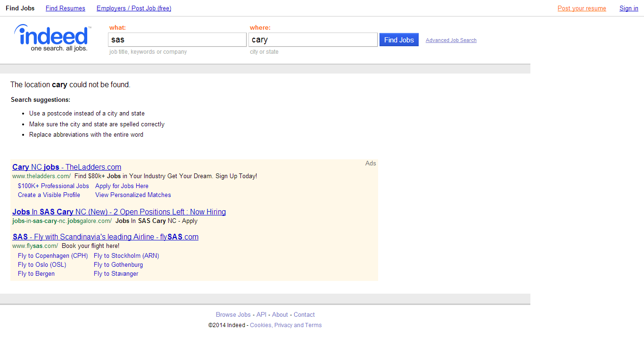Screen dimensions: 644x362
Task: Focus the 'what' keyword input field
Action: click(x=177, y=40)
